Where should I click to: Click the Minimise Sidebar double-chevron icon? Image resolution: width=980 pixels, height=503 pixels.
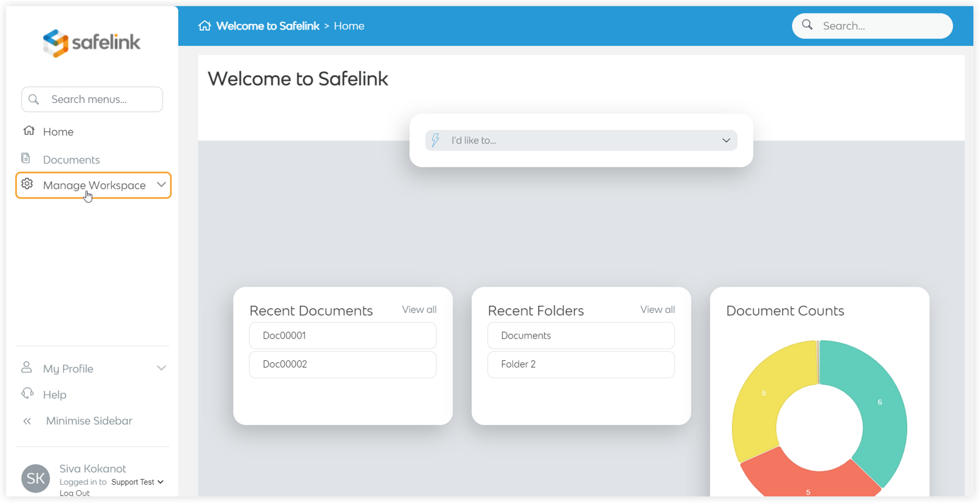[x=27, y=421]
